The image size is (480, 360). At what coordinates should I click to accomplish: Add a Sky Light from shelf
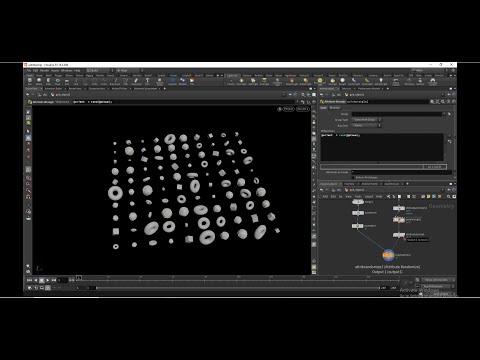[x=332, y=81]
